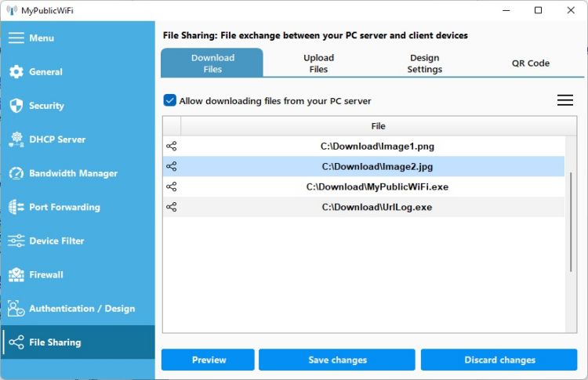The height and width of the screenshot is (380, 588).
Task: Uncheck Allow downloading files from PC server
Action: (x=170, y=100)
